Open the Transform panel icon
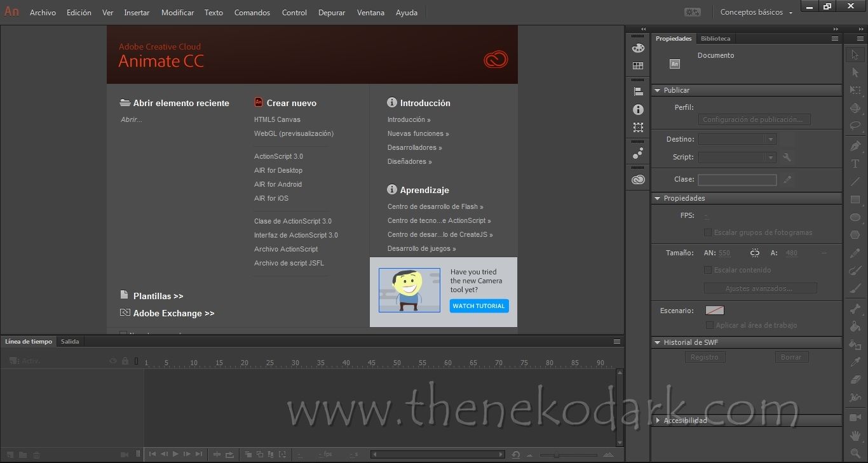This screenshot has height=463, width=868. coord(638,128)
